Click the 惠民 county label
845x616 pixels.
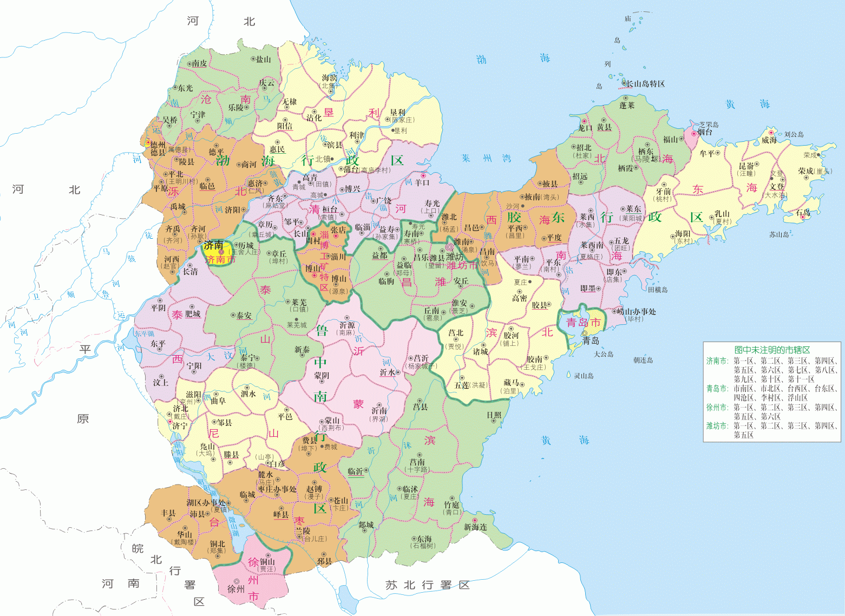coord(277,149)
